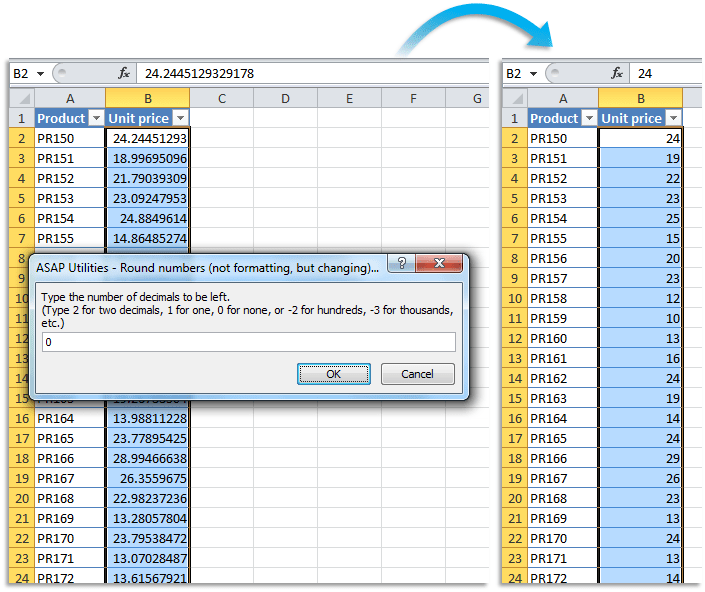705x592 pixels.
Task: Click rounded value 29 beside PR166
Action: pos(640,458)
